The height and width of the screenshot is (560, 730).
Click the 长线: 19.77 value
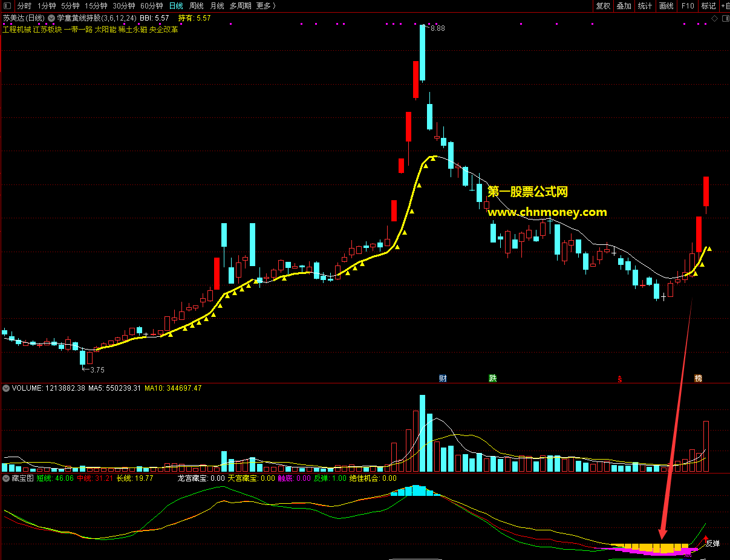click(x=135, y=478)
